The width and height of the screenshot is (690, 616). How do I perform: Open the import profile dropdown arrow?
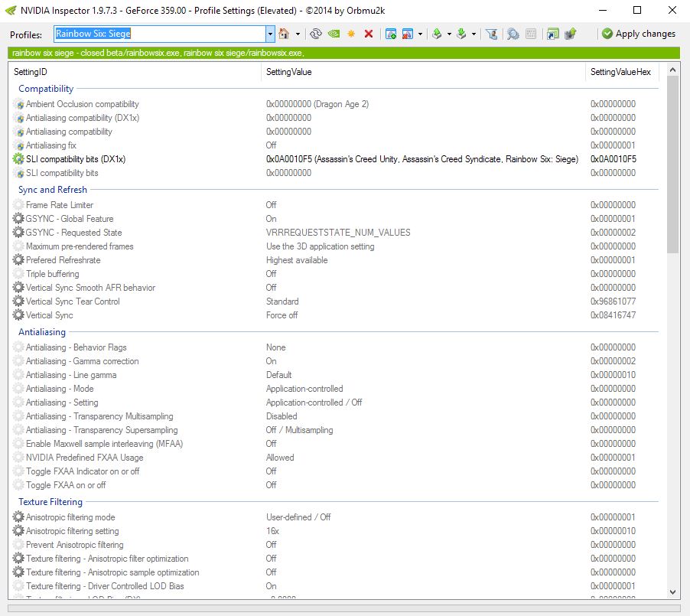point(474,34)
